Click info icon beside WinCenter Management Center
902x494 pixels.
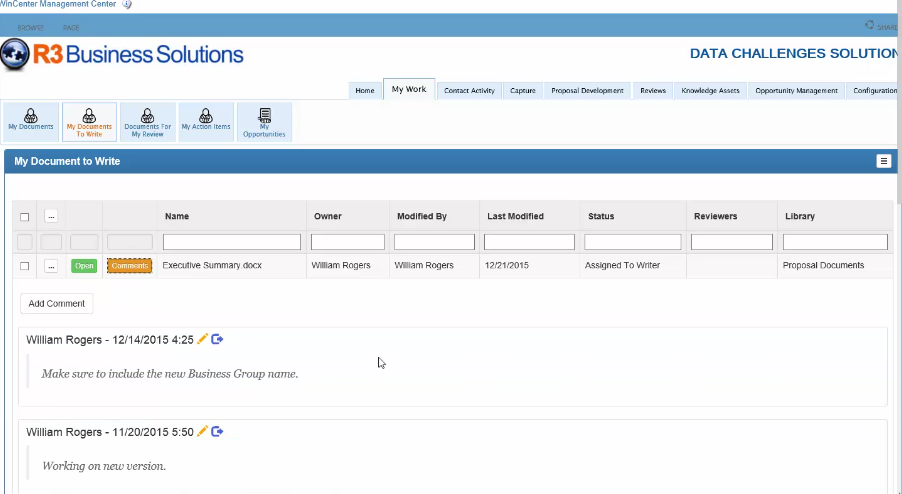coord(127,4)
